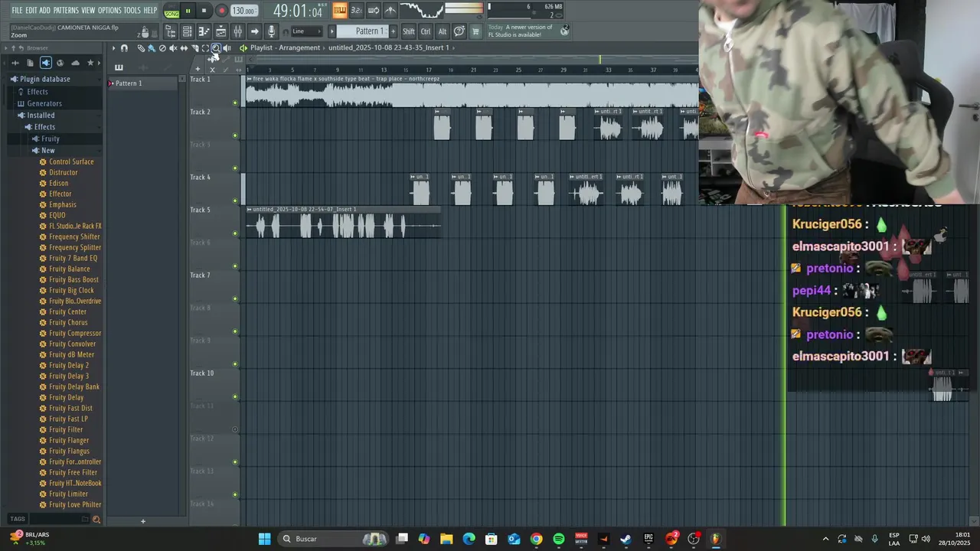The width and height of the screenshot is (980, 551).
Task: Toggle the SONG/PAT mode switch
Action: tap(171, 11)
